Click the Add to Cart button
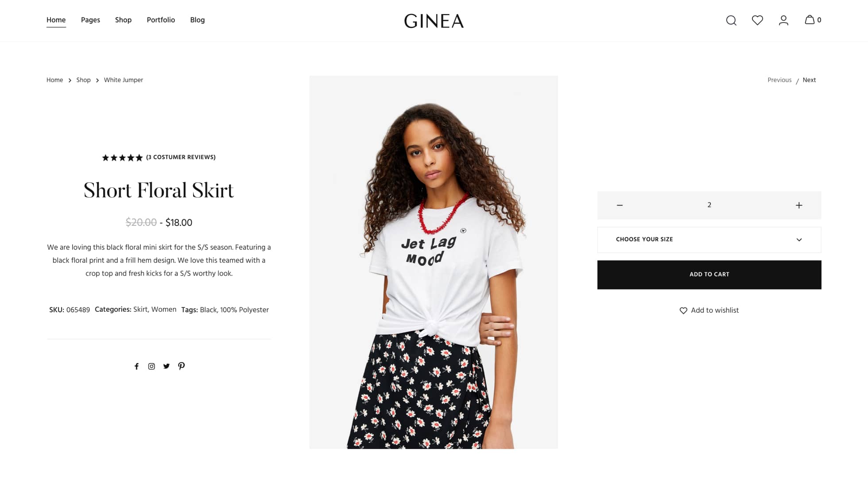 [709, 275]
